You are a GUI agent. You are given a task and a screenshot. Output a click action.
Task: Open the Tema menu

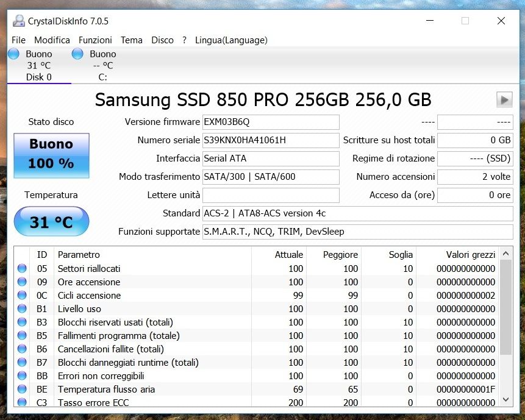tap(131, 40)
